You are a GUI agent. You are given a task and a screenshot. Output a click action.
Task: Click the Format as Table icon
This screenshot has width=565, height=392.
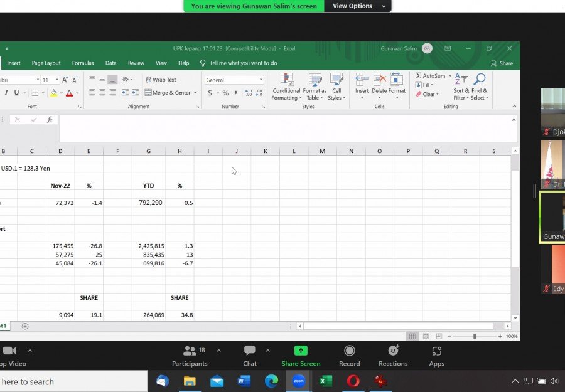click(x=315, y=80)
